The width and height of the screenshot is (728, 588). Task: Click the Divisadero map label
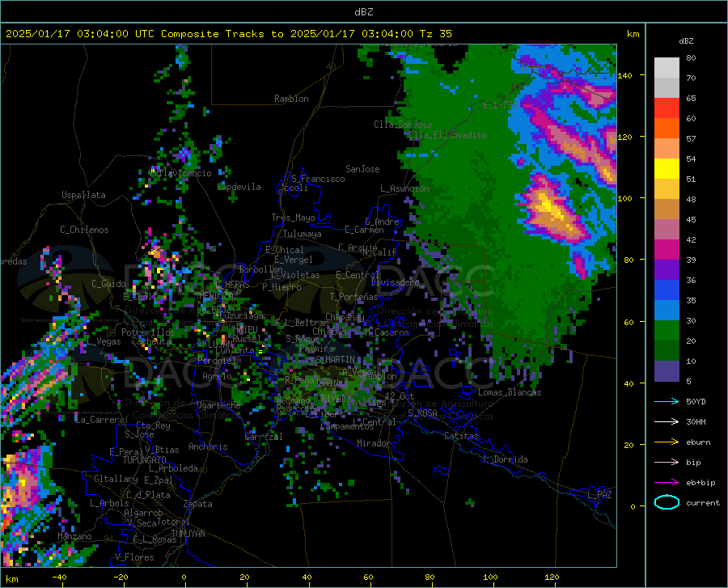(x=395, y=282)
